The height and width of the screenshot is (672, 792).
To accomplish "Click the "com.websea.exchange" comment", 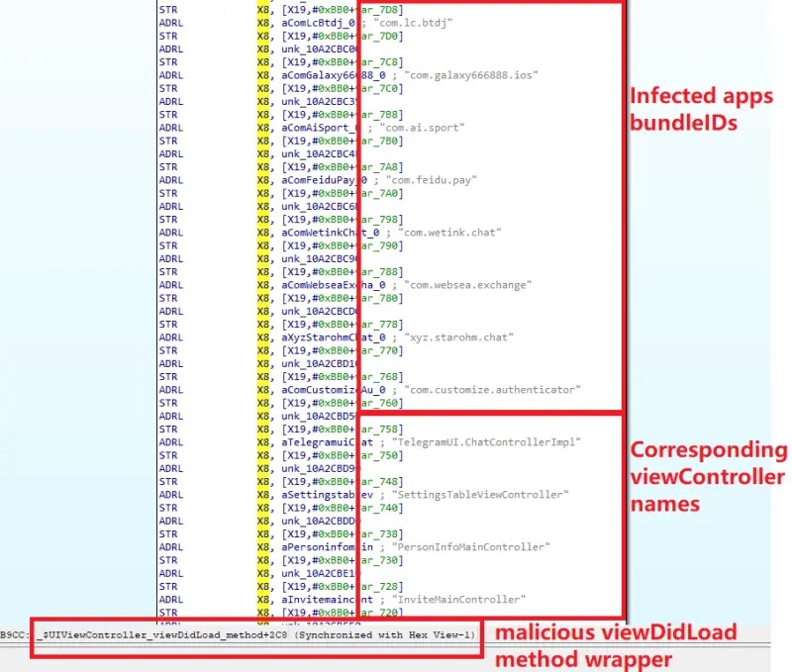I will [x=467, y=285].
